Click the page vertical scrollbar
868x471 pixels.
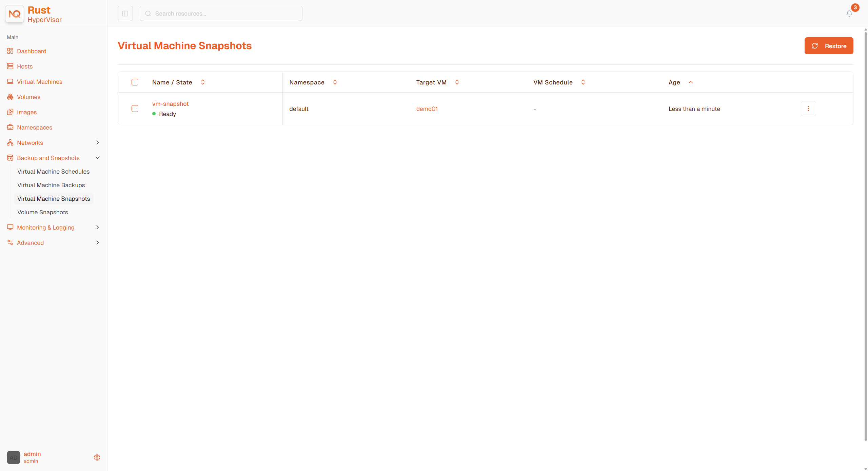pos(865,236)
